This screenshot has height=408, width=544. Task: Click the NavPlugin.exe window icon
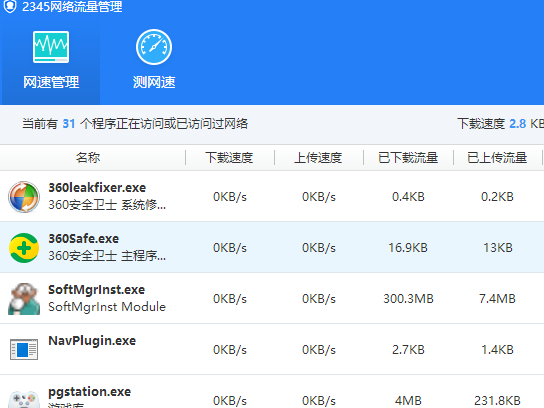click(24, 349)
